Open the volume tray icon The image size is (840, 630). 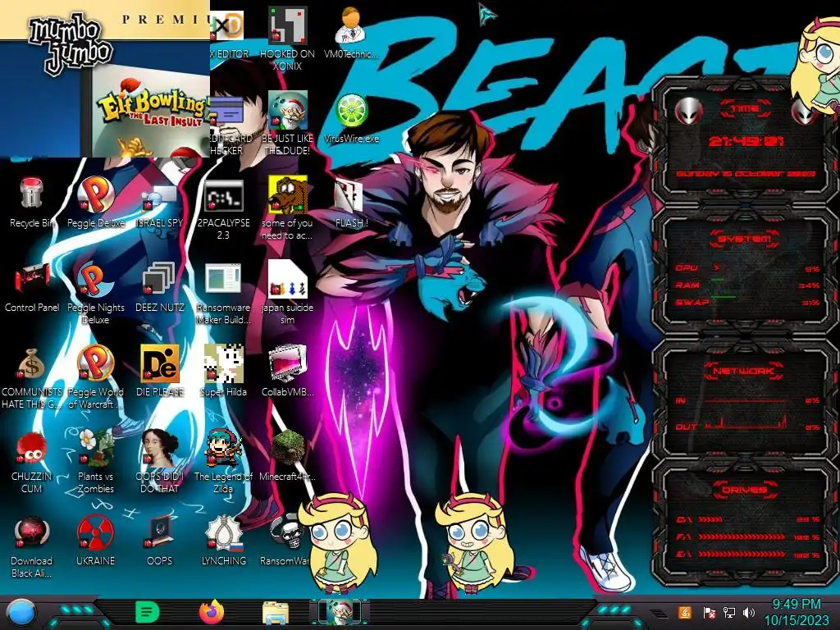pyautogui.click(x=749, y=612)
